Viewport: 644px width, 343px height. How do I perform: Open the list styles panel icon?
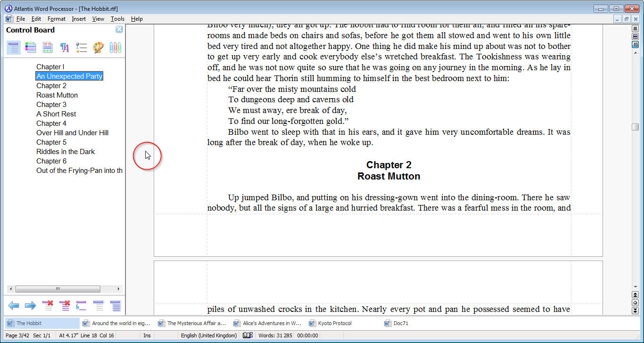pyautogui.click(x=82, y=48)
